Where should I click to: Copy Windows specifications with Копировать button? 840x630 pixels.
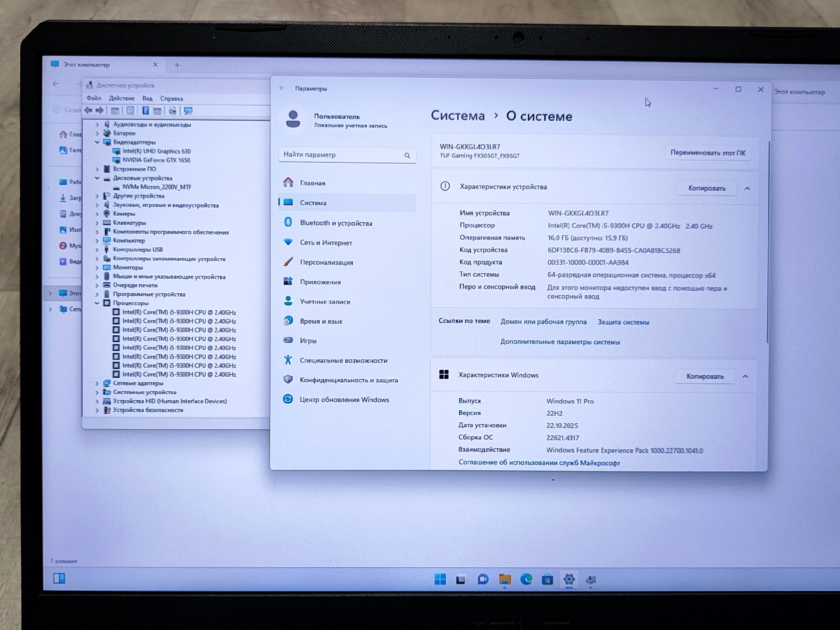pos(704,376)
